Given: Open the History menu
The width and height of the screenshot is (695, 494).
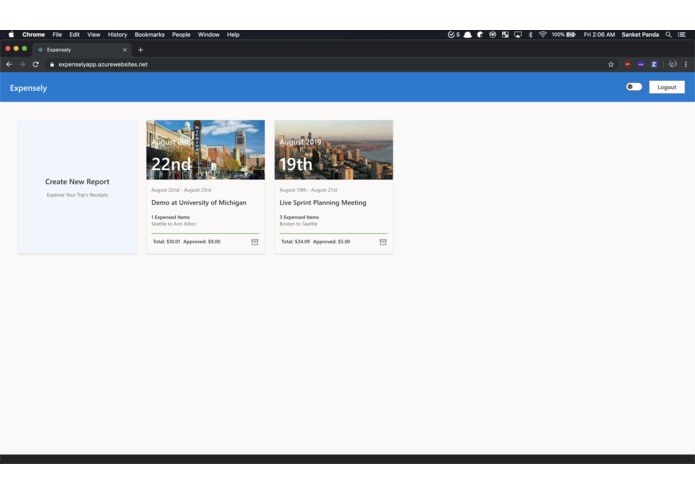Looking at the screenshot, I should click(x=117, y=35).
